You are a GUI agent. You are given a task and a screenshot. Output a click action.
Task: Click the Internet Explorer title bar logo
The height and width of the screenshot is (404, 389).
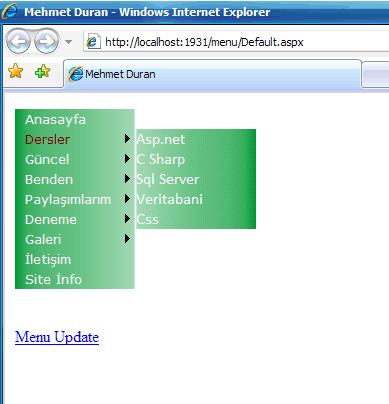[x=9, y=12]
